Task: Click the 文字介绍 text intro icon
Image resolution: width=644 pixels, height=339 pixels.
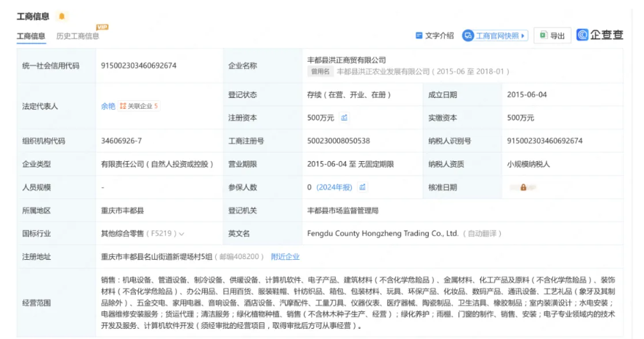Action: 419,36
